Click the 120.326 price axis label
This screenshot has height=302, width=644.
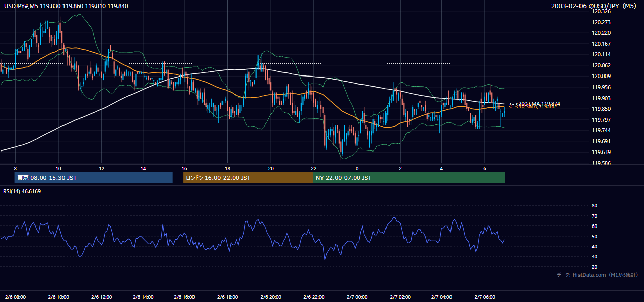coord(602,11)
